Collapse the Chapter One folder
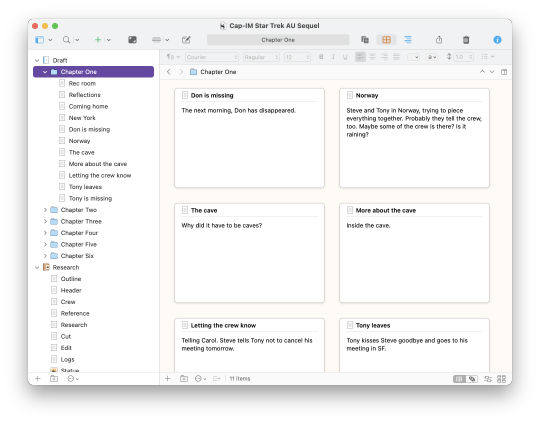 [x=45, y=72]
